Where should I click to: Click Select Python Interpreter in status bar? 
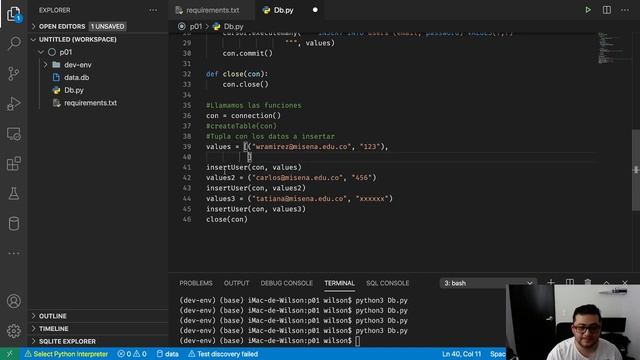(x=67, y=354)
